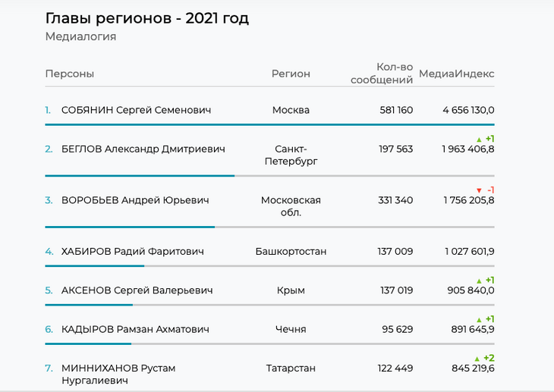
Task: Select БЕГЛОВ Александр Дмитриевич's name
Action: pyautogui.click(x=143, y=149)
